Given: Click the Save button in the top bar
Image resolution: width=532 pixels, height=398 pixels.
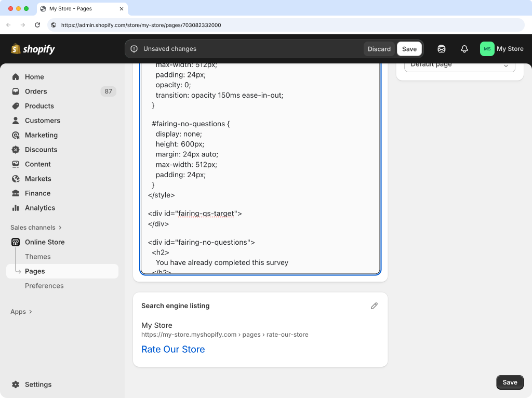Looking at the screenshot, I should 409,49.
